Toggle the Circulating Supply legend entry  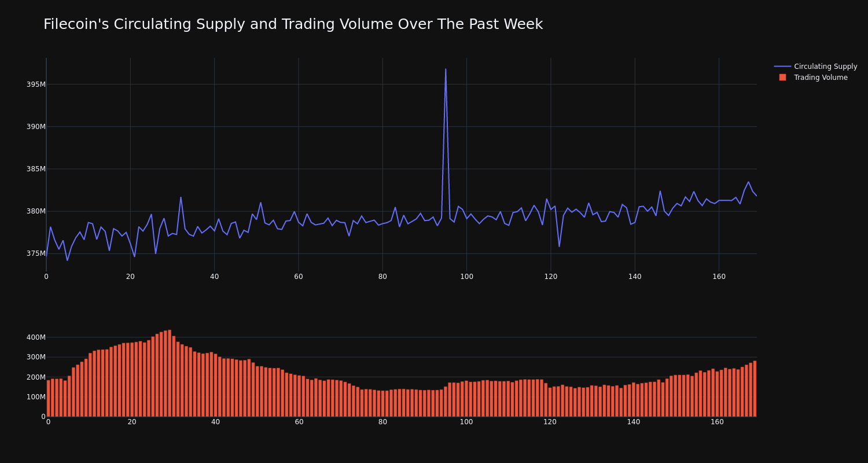click(816, 67)
